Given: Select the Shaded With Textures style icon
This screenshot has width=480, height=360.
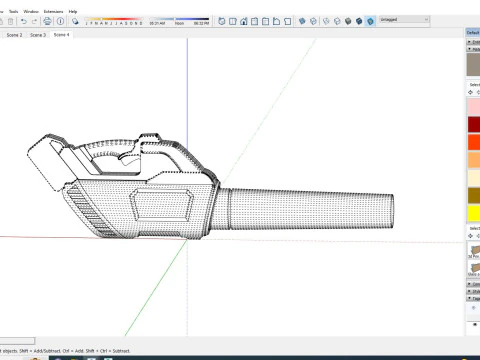Looking at the screenshot, I should [x=359, y=21].
